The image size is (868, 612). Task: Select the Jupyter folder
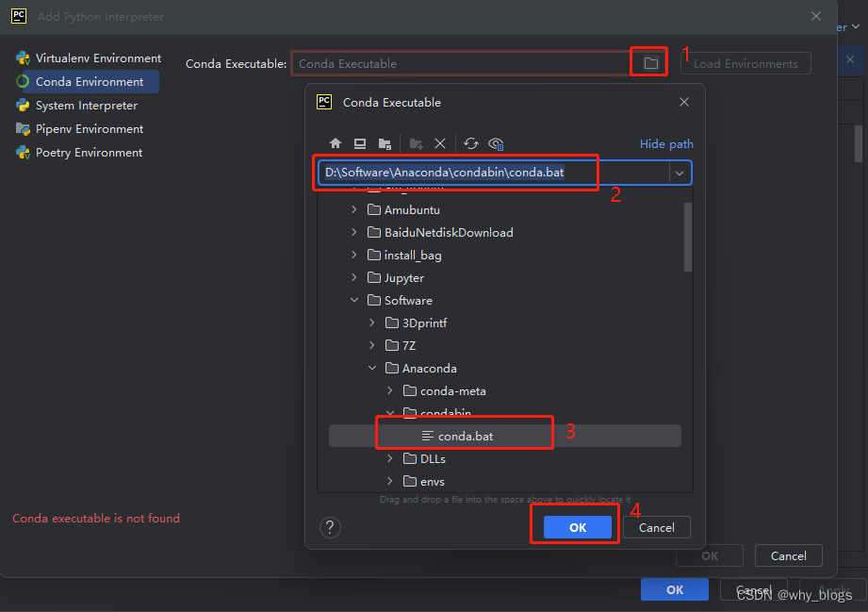click(396, 278)
